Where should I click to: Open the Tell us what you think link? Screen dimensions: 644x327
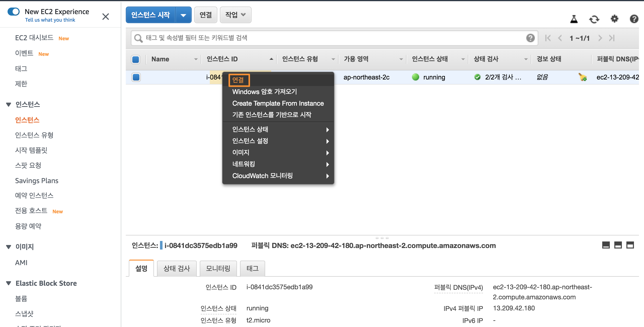[x=50, y=20]
